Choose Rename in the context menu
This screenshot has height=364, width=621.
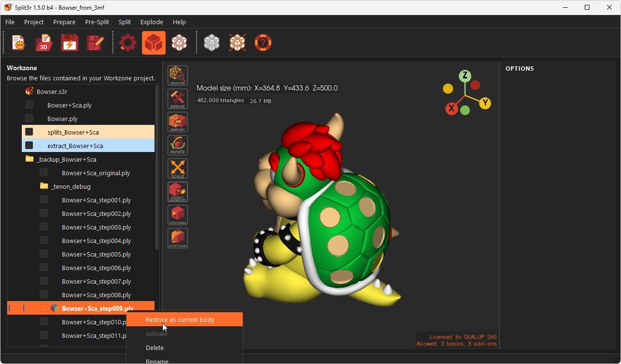(185, 361)
